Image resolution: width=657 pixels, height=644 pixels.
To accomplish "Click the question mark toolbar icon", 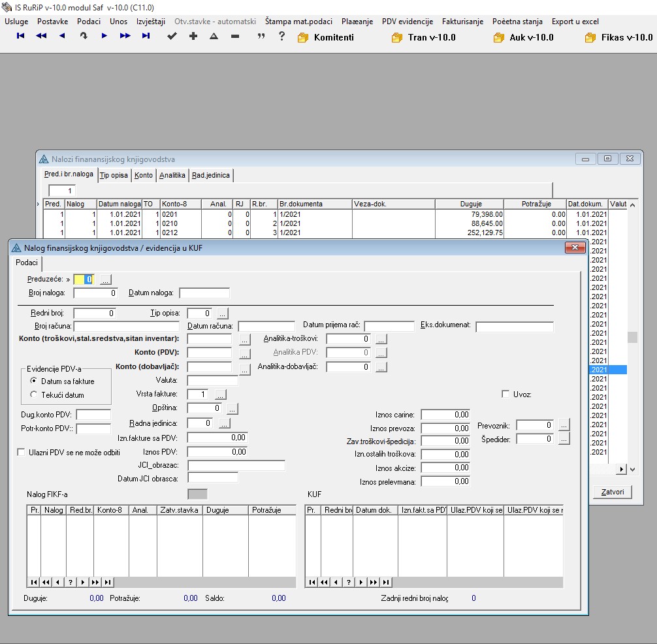I will 281,37.
